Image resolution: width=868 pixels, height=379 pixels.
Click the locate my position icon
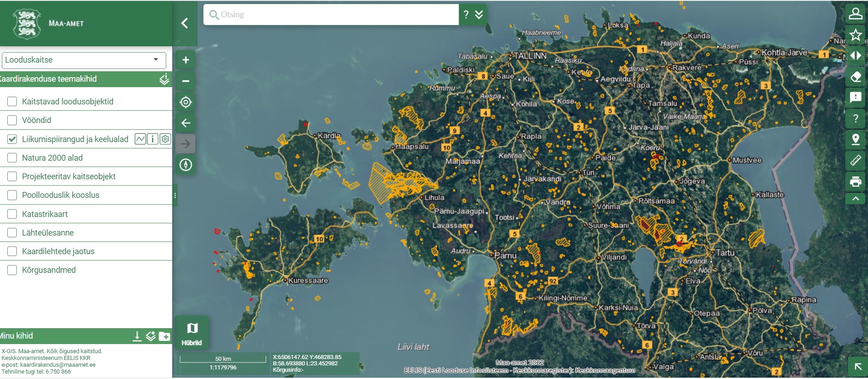(185, 102)
